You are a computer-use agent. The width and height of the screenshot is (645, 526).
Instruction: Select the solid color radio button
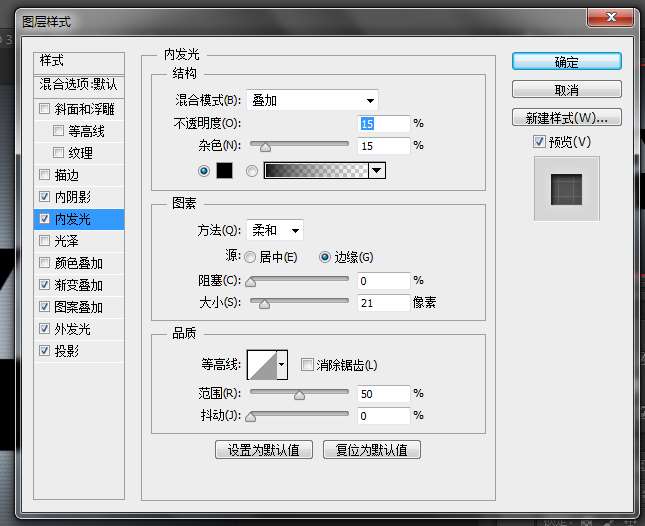204,171
